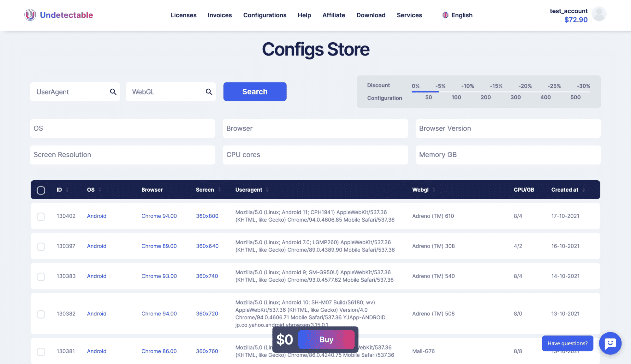The height and width of the screenshot is (364, 631).
Task: Sort table by Created at arrows
Action: 584,190
